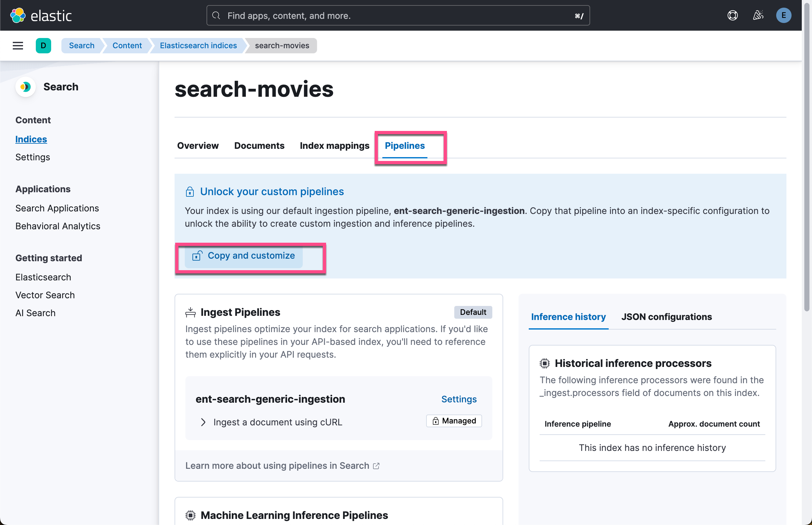
Task: Open the E user avatar menu
Action: pyautogui.click(x=784, y=15)
